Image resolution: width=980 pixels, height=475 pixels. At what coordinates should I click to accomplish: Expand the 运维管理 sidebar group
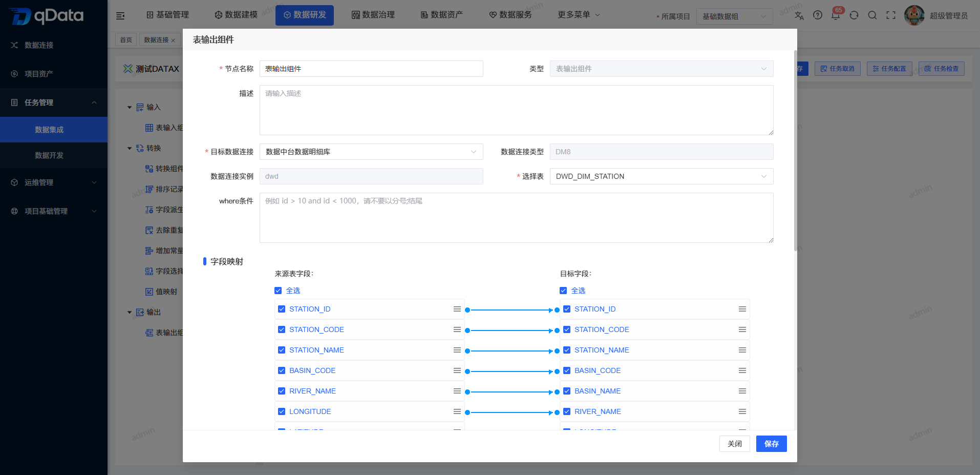click(54, 182)
